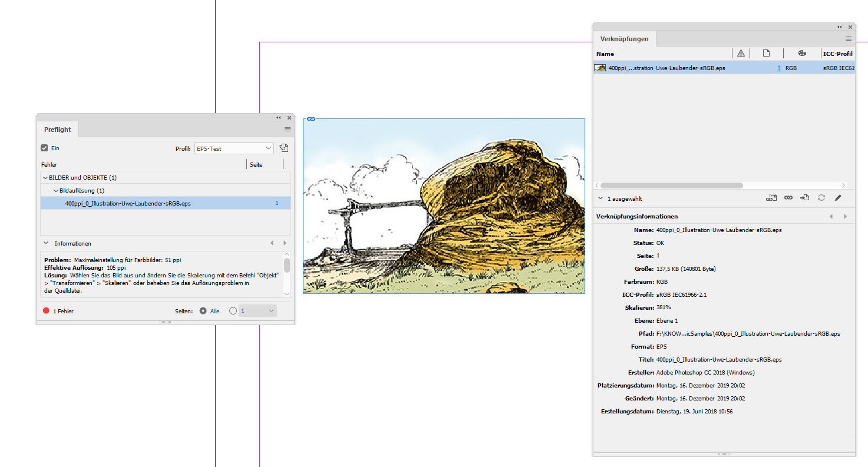This screenshot has width=868, height=467.
Task: Open the Profil dropdown showing EPS-Test
Action: [234, 148]
